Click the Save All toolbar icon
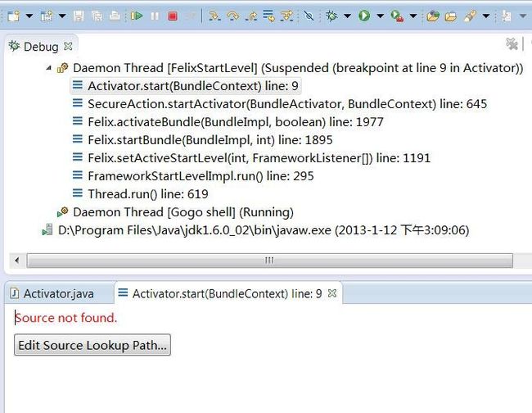This screenshot has height=413, width=532. pyautogui.click(x=97, y=16)
